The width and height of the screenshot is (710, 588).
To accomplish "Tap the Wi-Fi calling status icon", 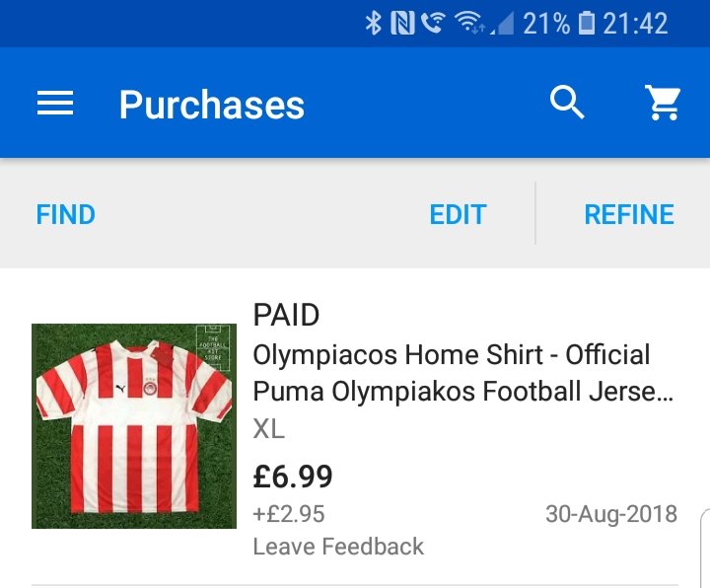I will coord(432,23).
